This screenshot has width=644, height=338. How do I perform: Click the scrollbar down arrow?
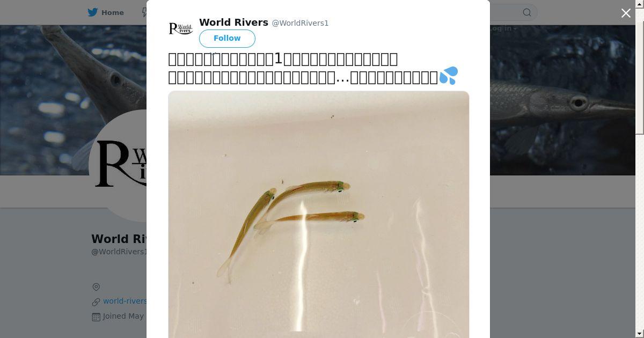pyautogui.click(x=640, y=334)
